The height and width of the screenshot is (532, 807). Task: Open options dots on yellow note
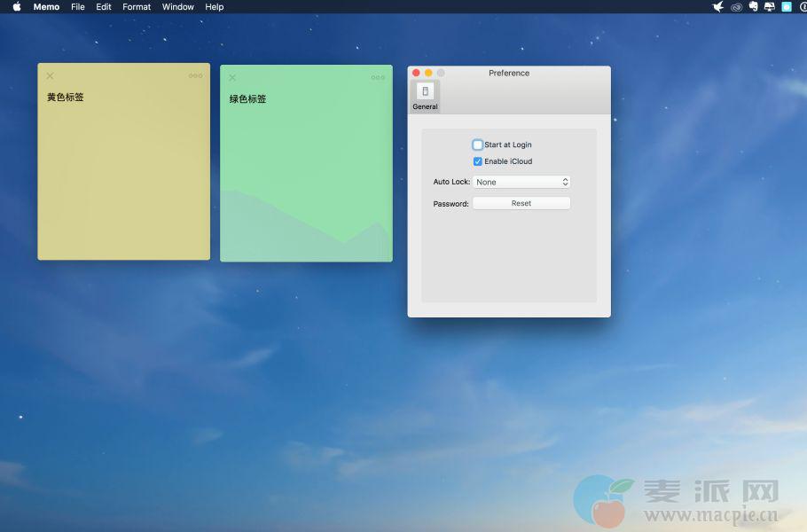195,76
